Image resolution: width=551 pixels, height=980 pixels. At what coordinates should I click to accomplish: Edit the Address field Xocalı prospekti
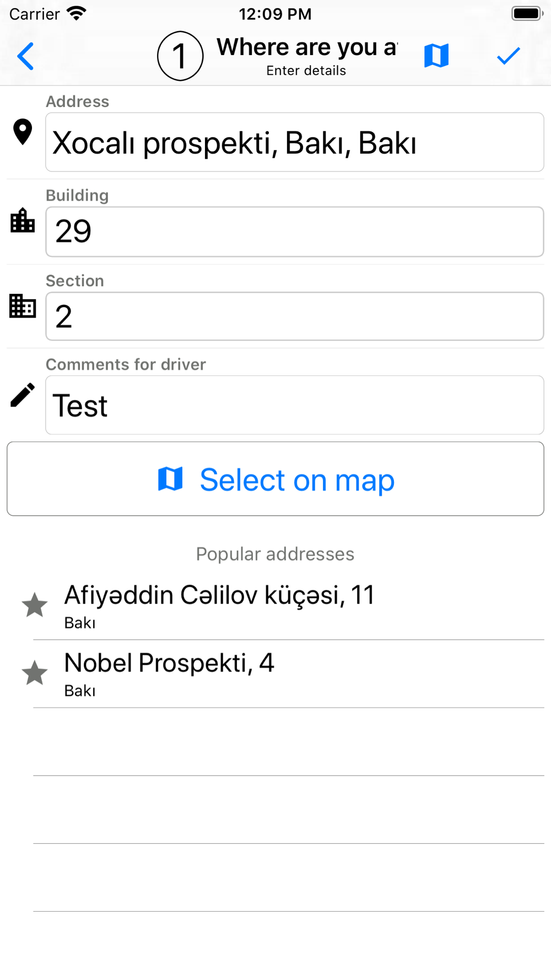coord(295,142)
